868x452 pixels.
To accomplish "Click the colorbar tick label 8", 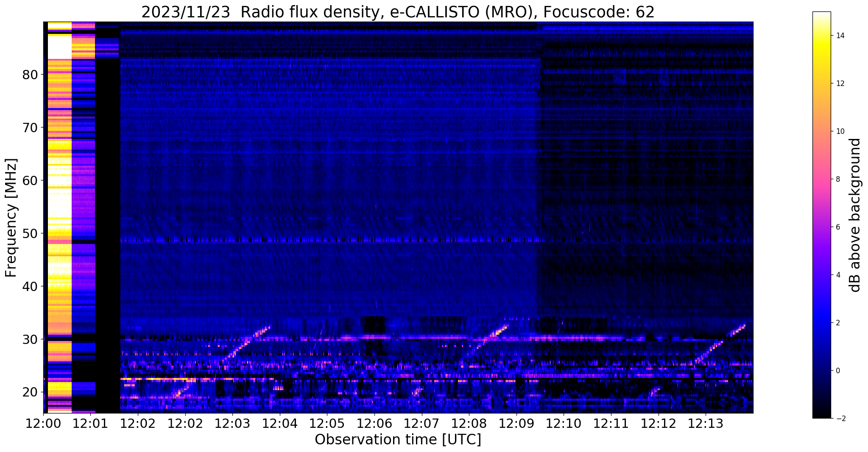I will (x=837, y=179).
